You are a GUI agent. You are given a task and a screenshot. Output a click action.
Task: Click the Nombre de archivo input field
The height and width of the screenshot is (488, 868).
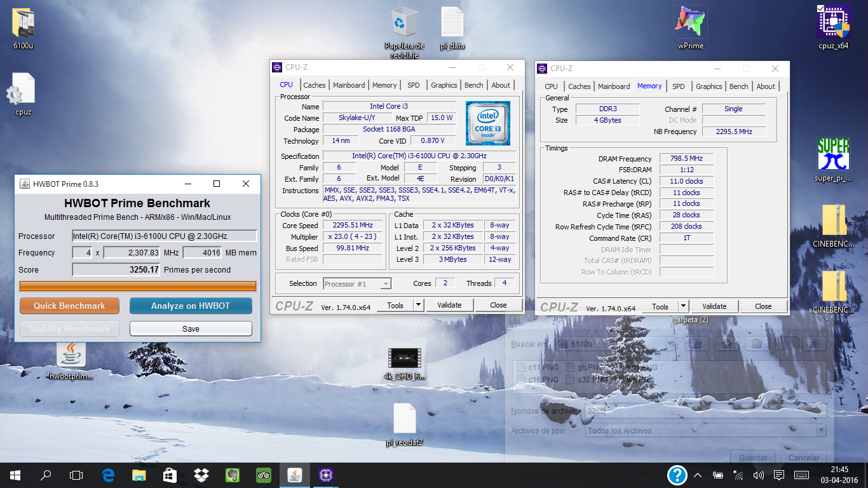pos(705,410)
